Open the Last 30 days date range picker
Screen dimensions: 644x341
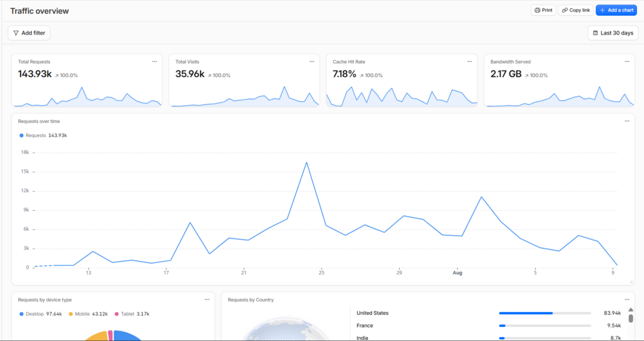(x=613, y=33)
